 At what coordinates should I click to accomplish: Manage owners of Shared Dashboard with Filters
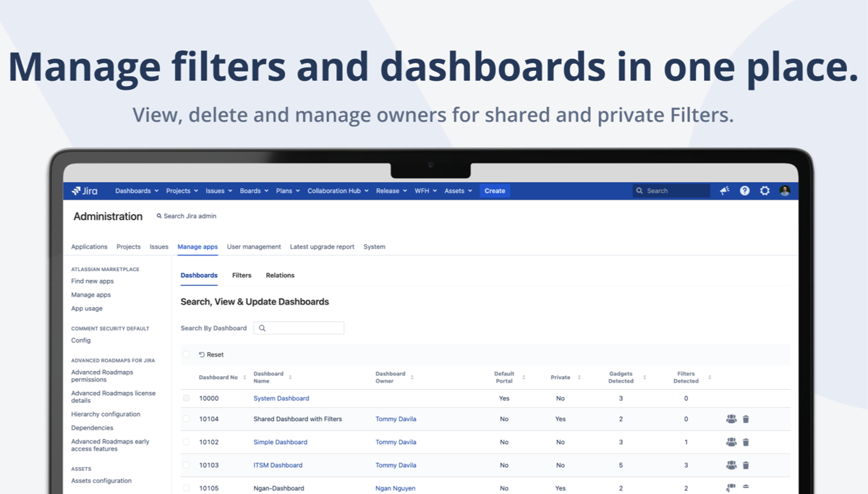pos(731,419)
